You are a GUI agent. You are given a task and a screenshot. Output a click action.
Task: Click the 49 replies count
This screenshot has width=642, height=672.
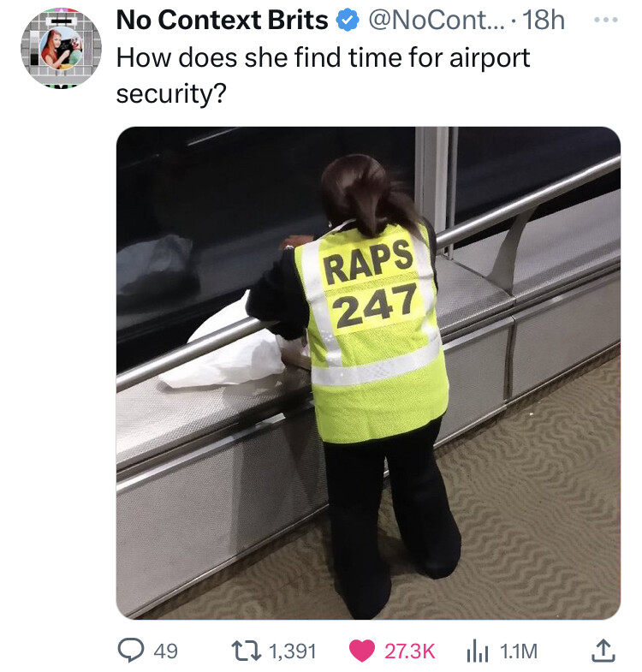click(165, 651)
